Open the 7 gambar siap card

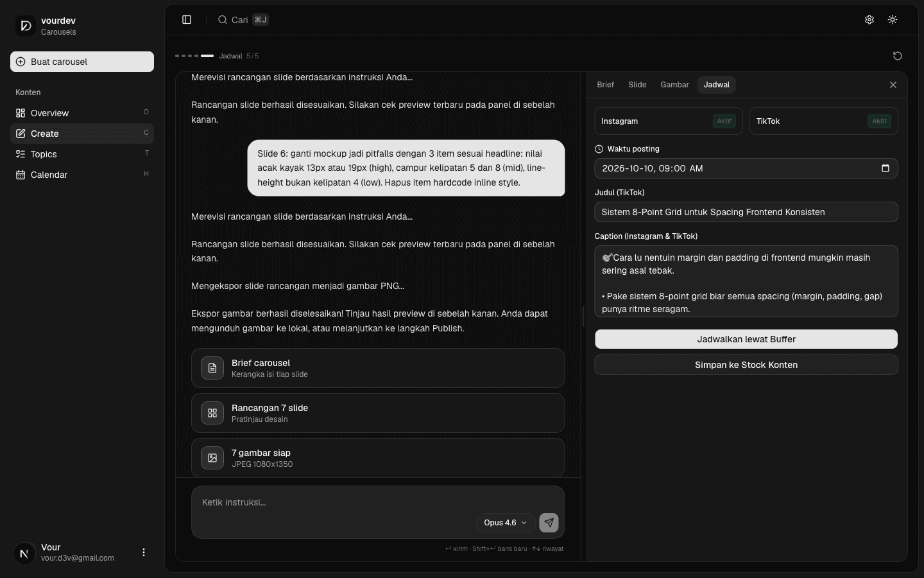[378, 458]
